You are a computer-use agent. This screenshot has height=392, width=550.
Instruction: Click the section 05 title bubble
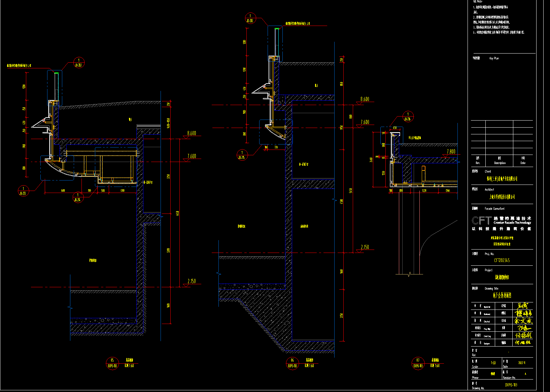[112, 363]
